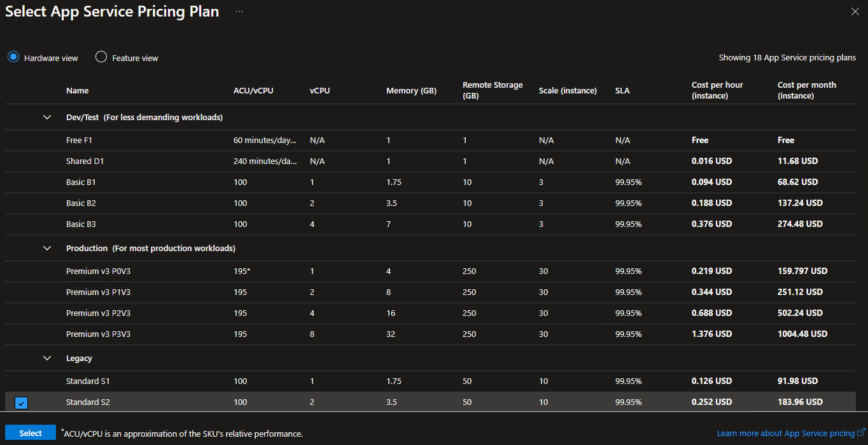This screenshot has width=868, height=445.
Task: Click the Cost per hour column header
Action: [x=717, y=90]
